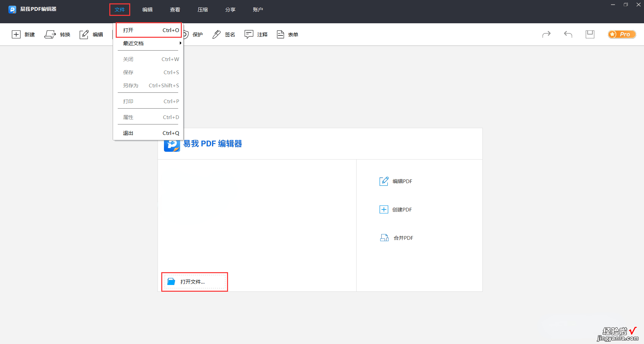The width and height of the screenshot is (644, 344).
Task: Click the undo arrow icon
Action: click(568, 34)
